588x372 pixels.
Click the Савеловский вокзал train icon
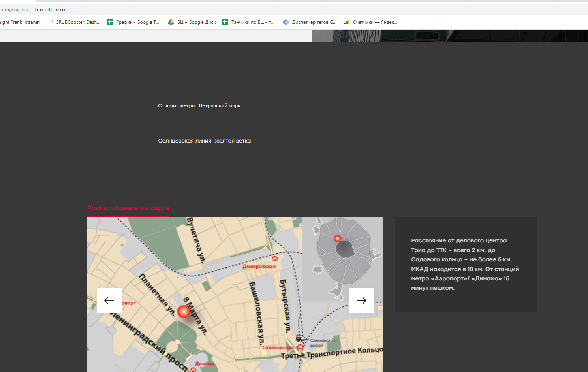tap(301, 338)
